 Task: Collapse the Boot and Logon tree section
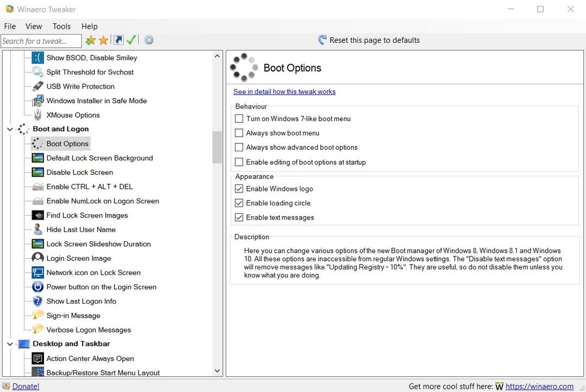click(x=10, y=129)
